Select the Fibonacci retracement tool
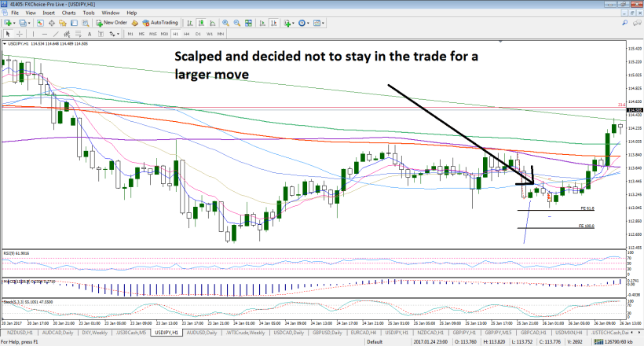Viewport: 644px width, 346px height. 78,34
